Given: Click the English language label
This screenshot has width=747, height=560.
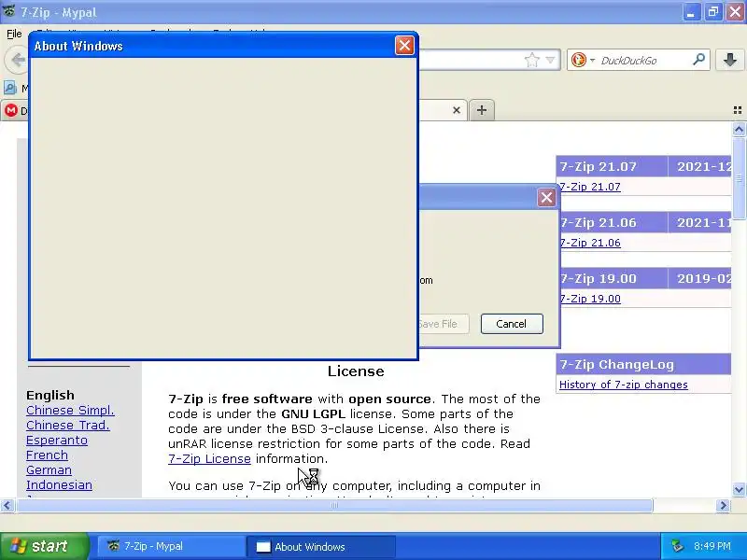Looking at the screenshot, I should pos(50,395).
